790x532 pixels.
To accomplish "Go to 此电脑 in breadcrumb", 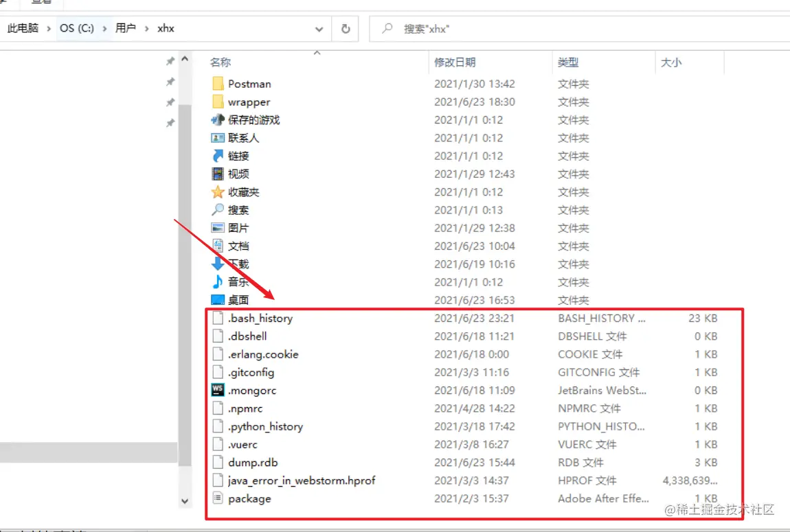I will point(23,28).
